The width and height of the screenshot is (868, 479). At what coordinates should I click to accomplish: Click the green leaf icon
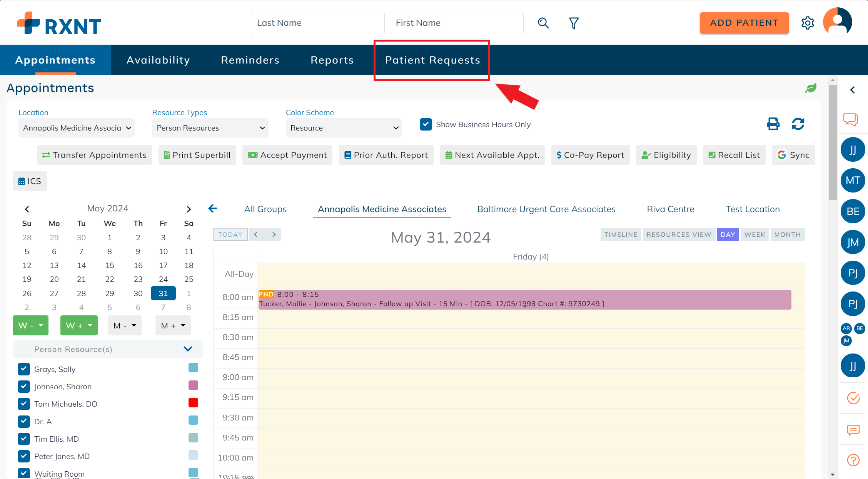811,88
